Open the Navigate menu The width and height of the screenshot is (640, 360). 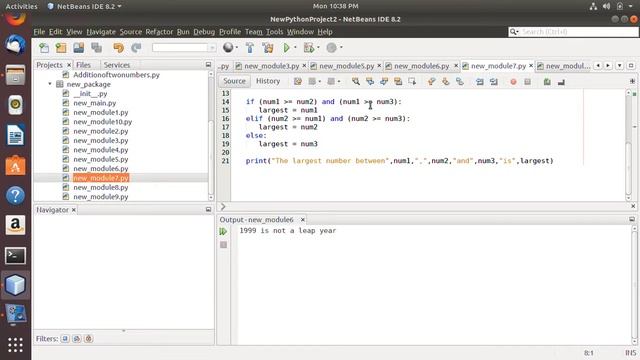[x=101, y=31]
